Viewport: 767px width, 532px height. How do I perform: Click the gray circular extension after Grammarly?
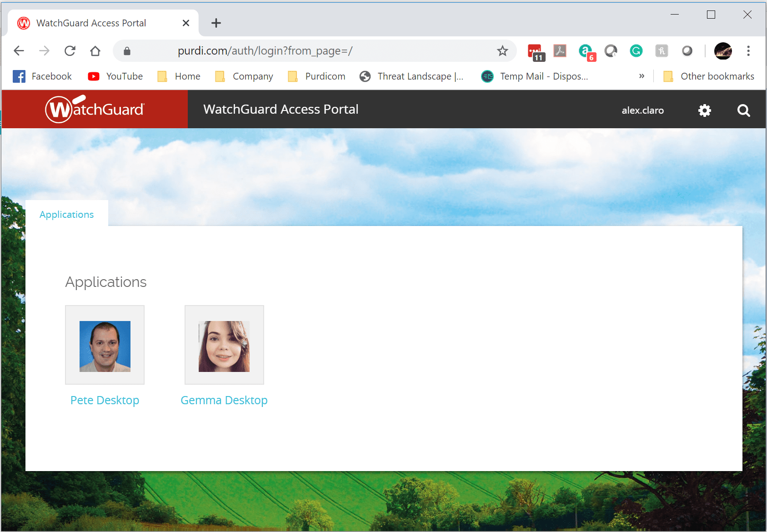687,50
